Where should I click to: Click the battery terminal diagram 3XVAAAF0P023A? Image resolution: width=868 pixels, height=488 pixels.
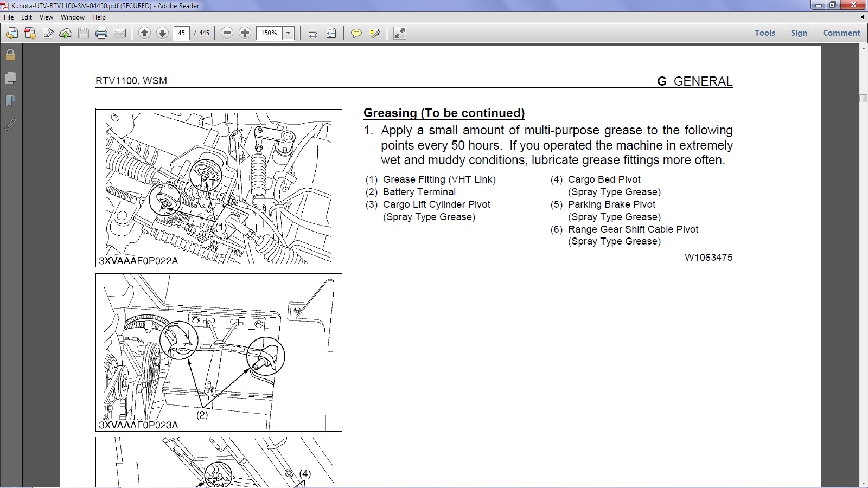[219, 352]
